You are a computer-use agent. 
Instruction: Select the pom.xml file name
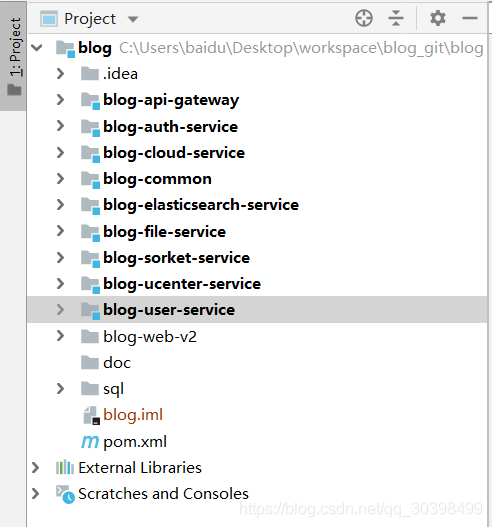point(135,442)
